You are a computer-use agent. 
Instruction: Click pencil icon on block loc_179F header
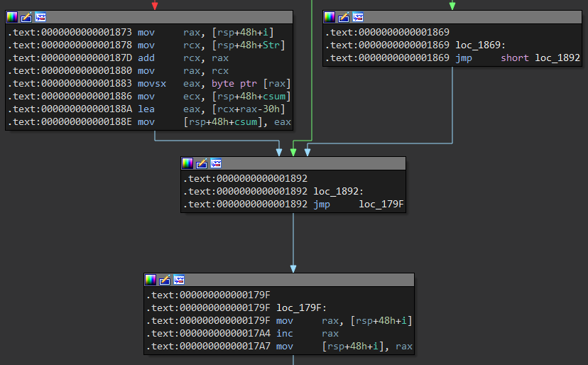(165, 280)
